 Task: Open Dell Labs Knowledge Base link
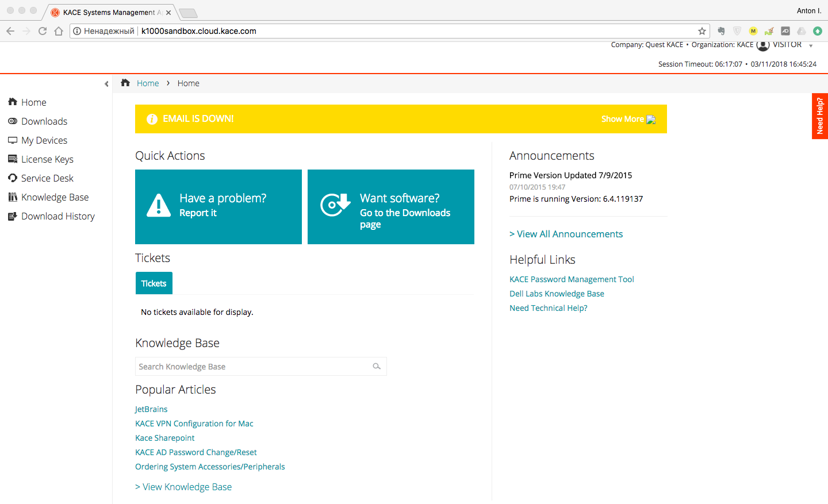[557, 294]
